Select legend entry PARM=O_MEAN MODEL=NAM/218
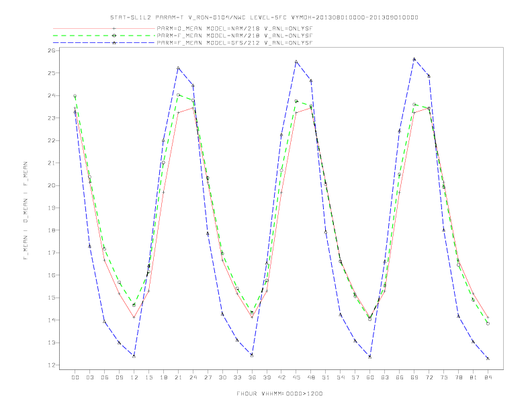 (234, 29)
